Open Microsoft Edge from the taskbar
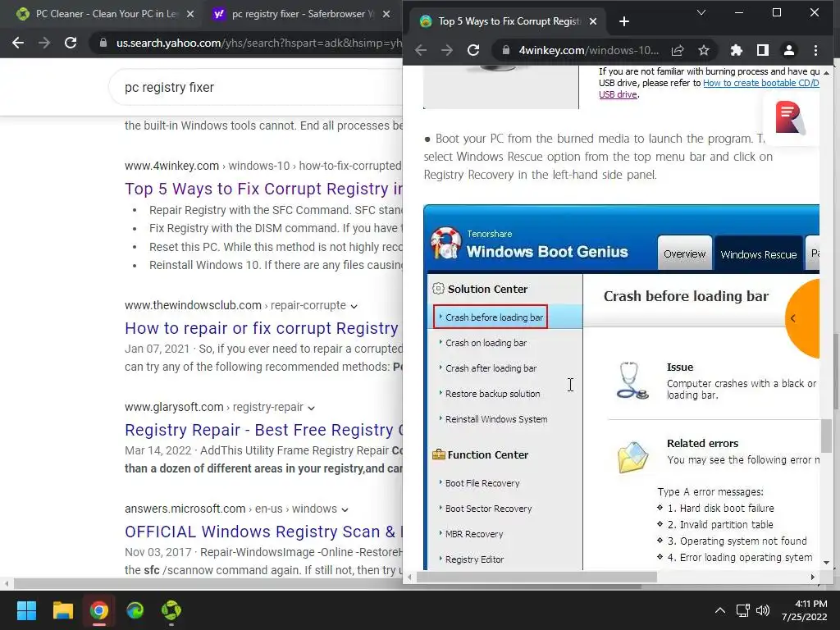Screen dimensions: 840x630 [135, 610]
